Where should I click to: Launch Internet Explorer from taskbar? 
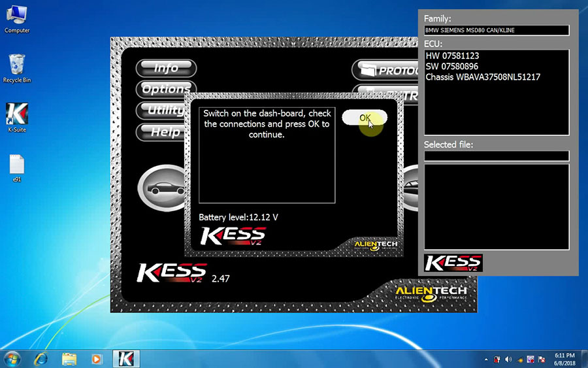click(41, 358)
